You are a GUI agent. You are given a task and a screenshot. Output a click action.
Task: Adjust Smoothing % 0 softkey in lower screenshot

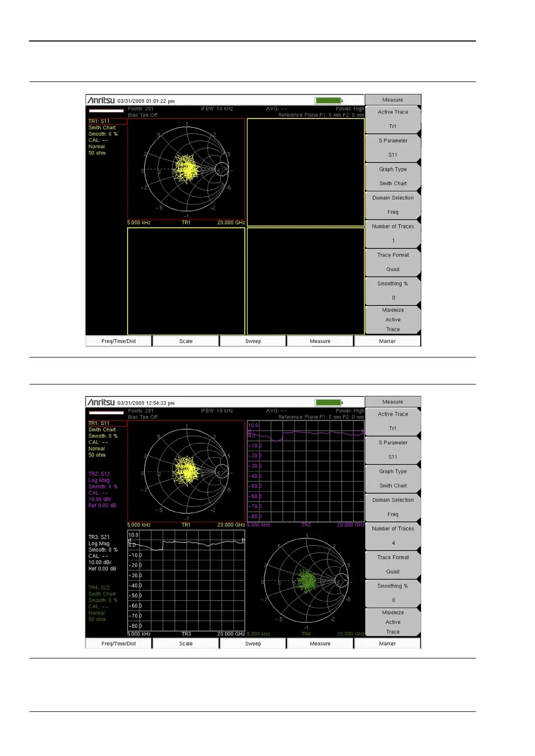(393, 593)
